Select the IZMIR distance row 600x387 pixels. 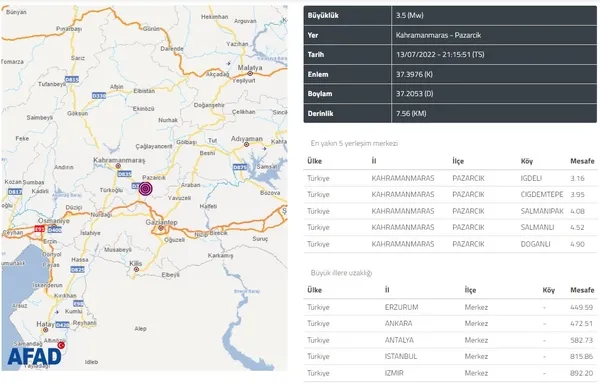[450, 373]
